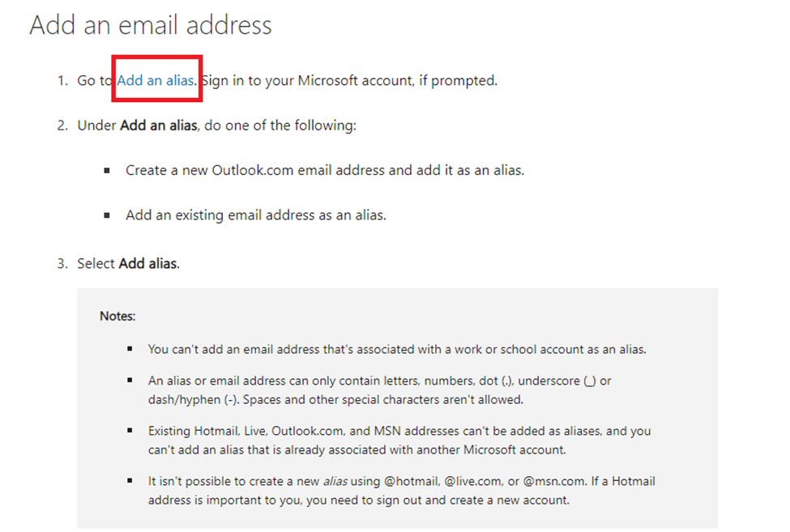Click the bold Add alias text in step 3
The image size is (790, 532).
[147, 263]
